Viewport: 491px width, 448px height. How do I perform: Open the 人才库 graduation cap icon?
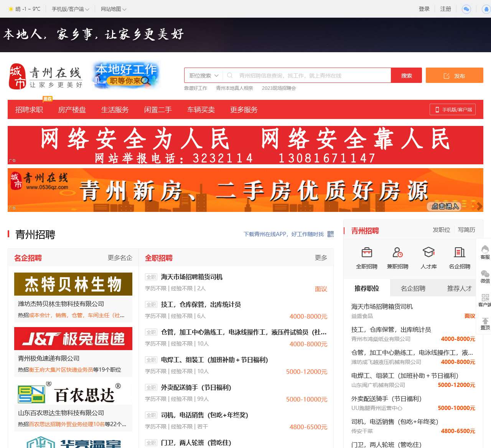(x=429, y=252)
